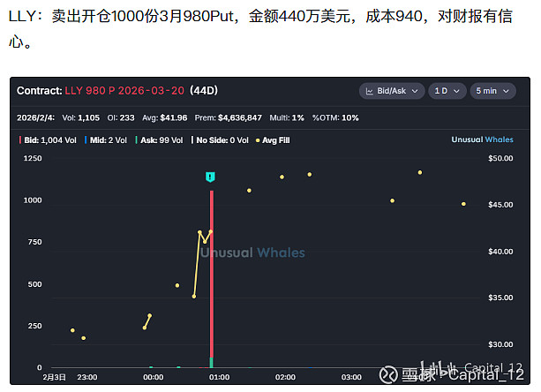
Task: Click the tall red bid volume bar
Action: pyautogui.click(x=212, y=274)
